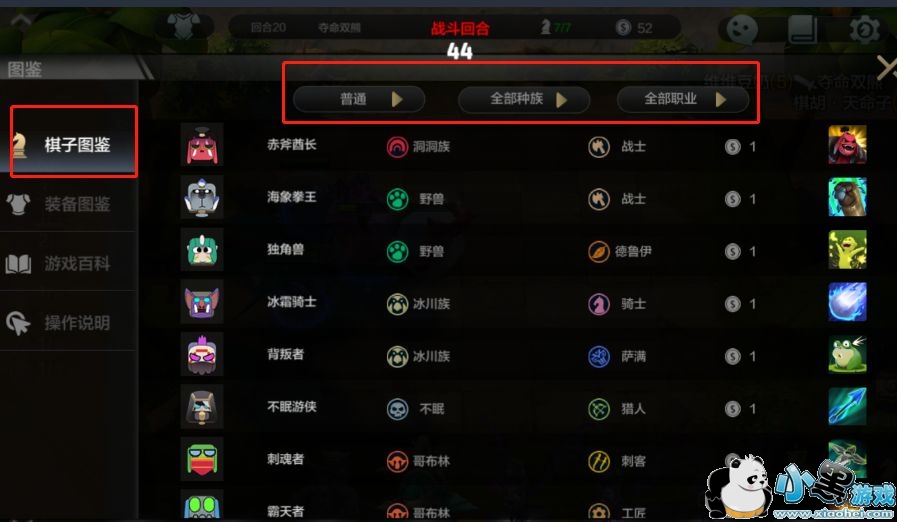This screenshot has height=522, width=897.
Task: Open the emoji chat bubble icon
Action: point(742,29)
